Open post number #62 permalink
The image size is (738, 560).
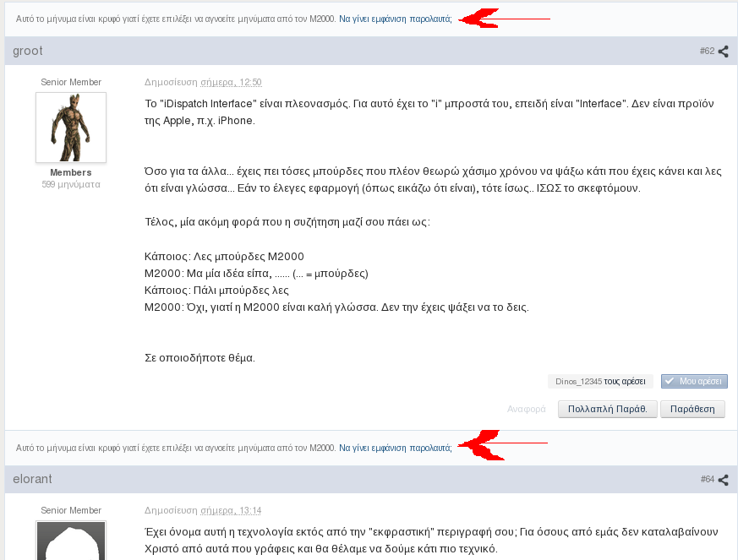coord(707,51)
